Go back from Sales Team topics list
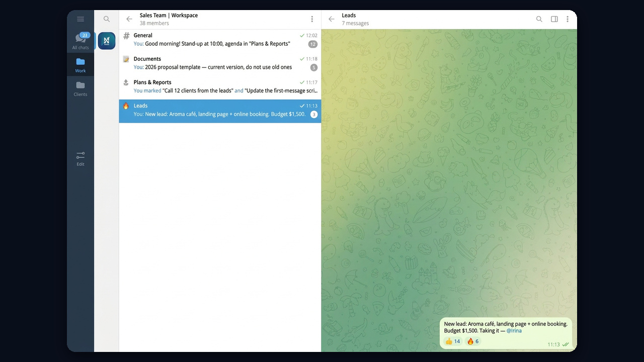The height and width of the screenshot is (362, 644). click(129, 19)
